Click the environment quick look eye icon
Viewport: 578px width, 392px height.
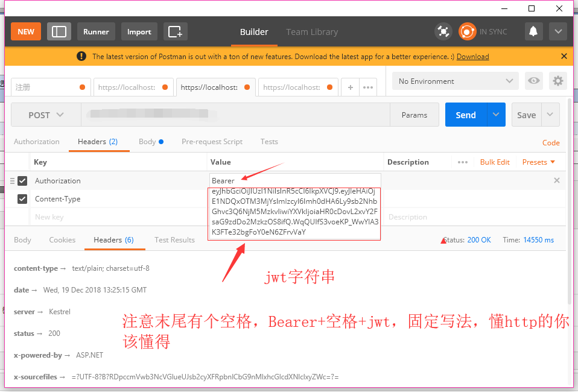click(x=533, y=81)
